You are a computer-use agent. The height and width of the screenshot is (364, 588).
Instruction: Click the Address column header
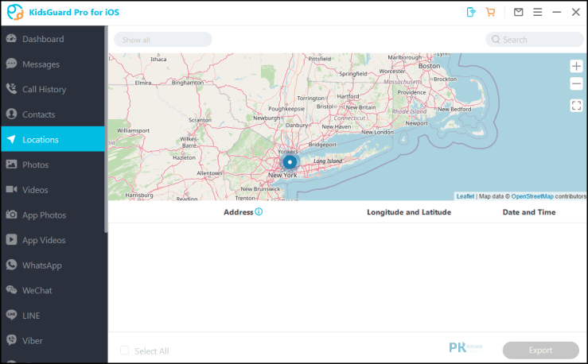(x=239, y=212)
